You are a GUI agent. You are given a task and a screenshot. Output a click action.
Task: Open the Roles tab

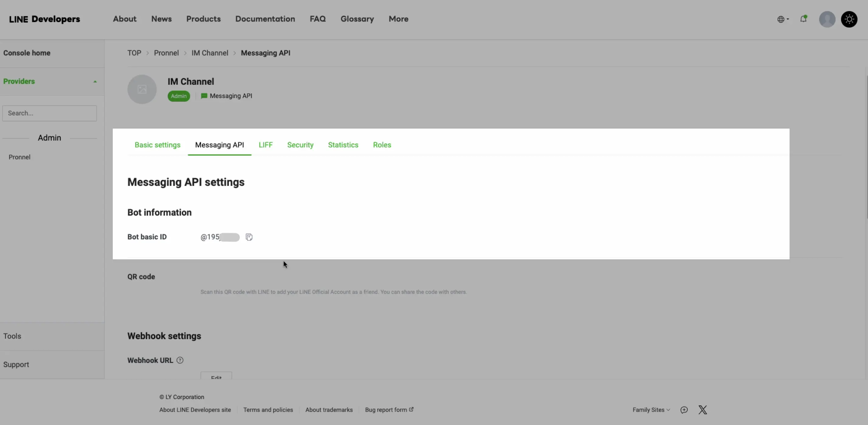pos(382,145)
